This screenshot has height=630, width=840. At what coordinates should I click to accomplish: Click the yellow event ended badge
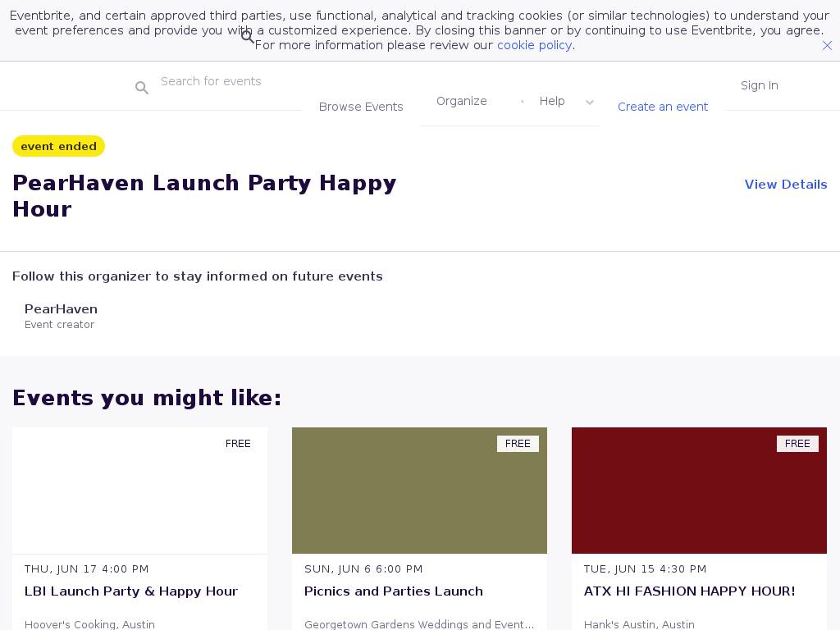click(x=58, y=146)
